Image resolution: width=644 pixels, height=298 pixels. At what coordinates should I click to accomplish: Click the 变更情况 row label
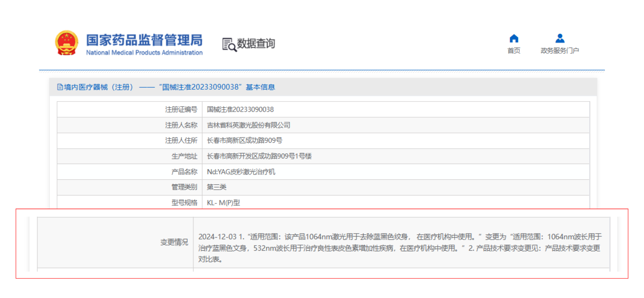click(174, 242)
